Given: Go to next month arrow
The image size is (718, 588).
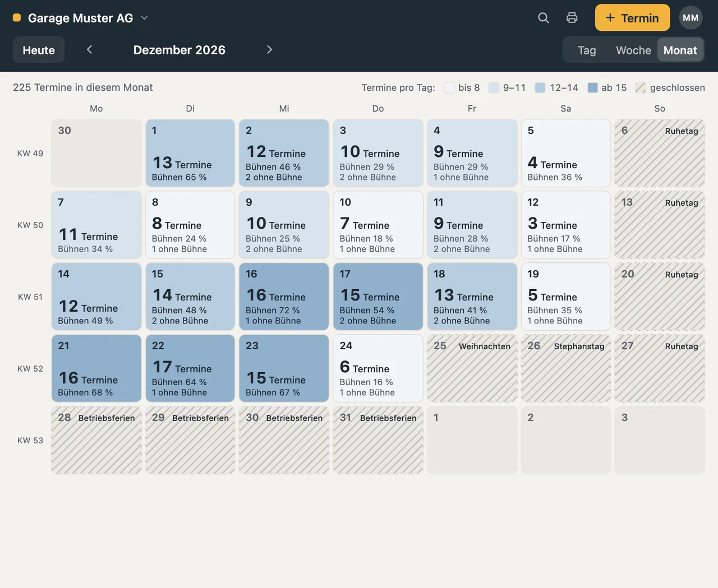Looking at the screenshot, I should pyautogui.click(x=269, y=49).
